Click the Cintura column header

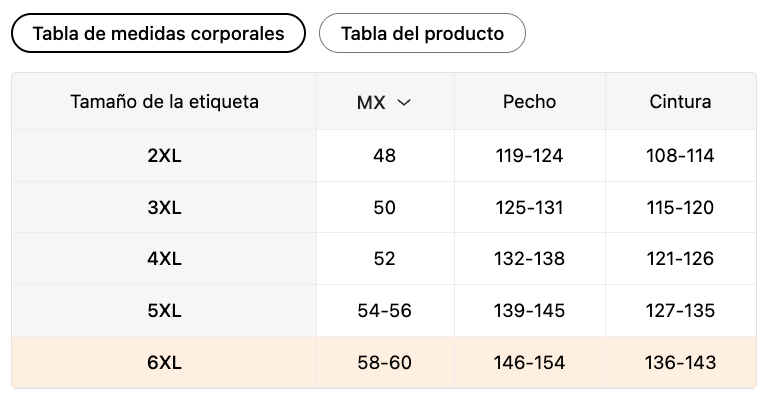tap(680, 102)
